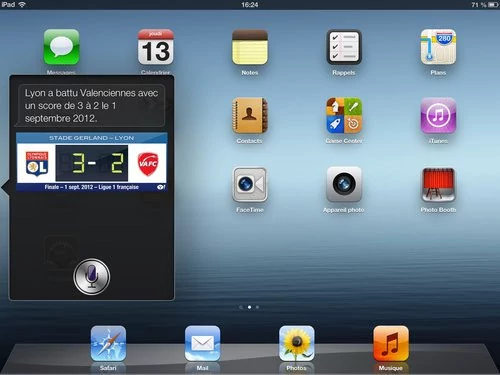Screen dimensions: 500x375
Task: Launch the Notes app
Action: pyautogui.click(x=250, y=47)
